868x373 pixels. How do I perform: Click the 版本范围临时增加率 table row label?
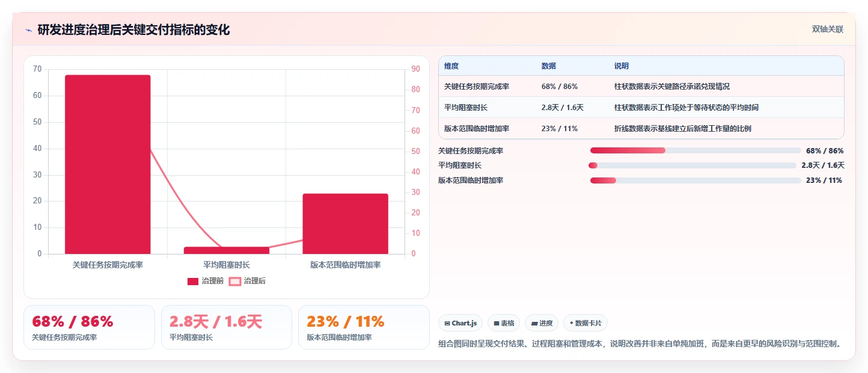tap(477, 129)
